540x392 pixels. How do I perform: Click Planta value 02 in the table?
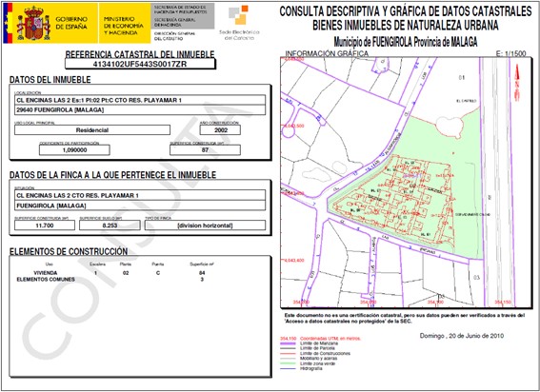(x=126, y=272)
